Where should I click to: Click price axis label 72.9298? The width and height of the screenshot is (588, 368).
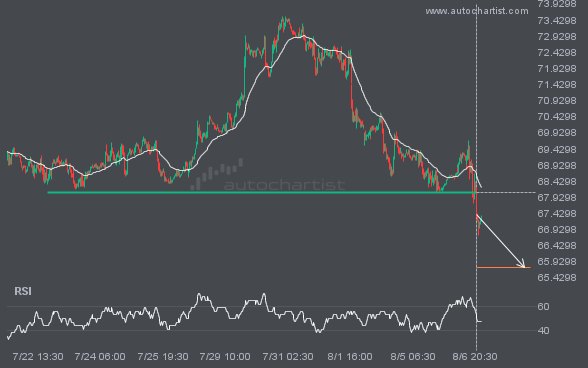(556, 37)
